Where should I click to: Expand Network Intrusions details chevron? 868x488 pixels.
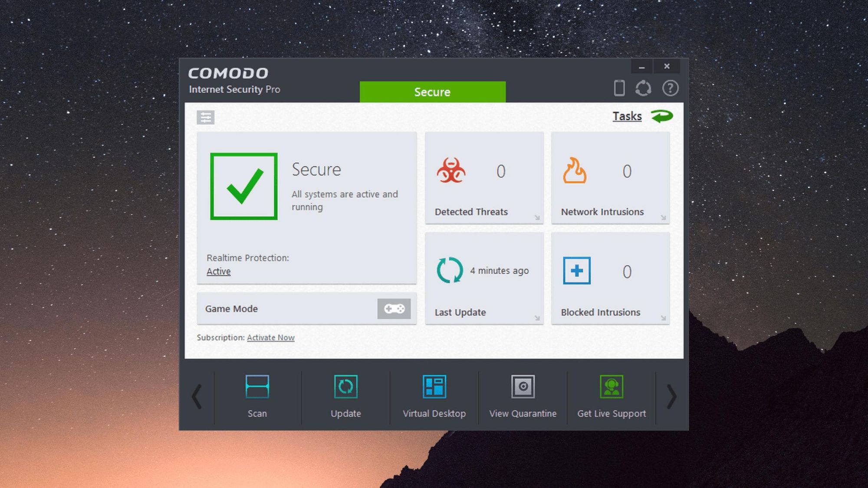click(x=664, y=218)
